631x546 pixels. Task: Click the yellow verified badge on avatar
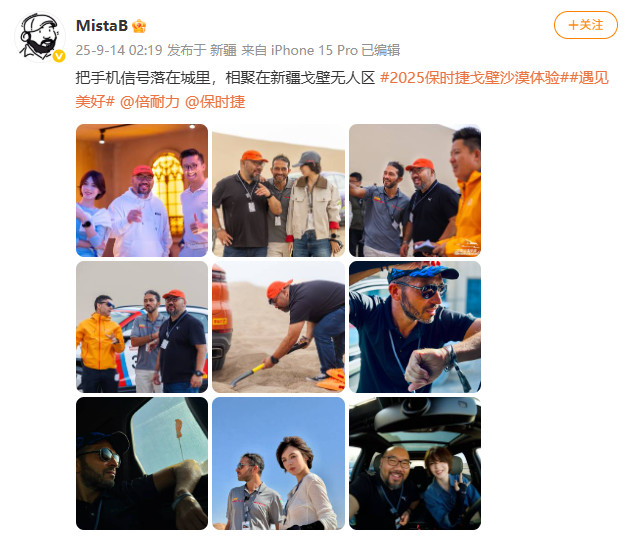point(59,56)
